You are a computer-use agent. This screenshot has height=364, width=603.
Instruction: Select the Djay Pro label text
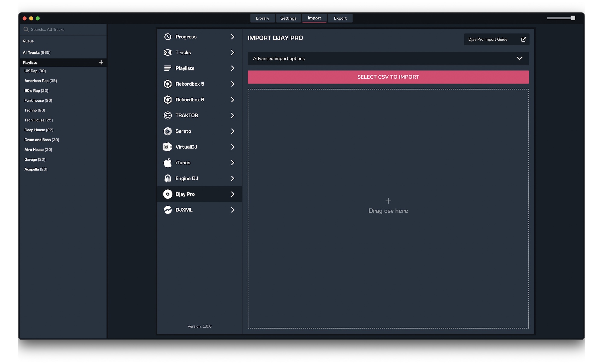[x=185, y=194]
